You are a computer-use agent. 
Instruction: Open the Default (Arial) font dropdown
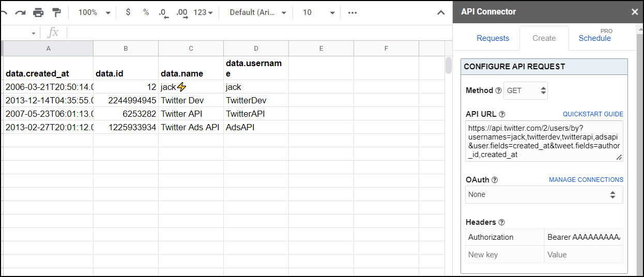coord(258,12)
